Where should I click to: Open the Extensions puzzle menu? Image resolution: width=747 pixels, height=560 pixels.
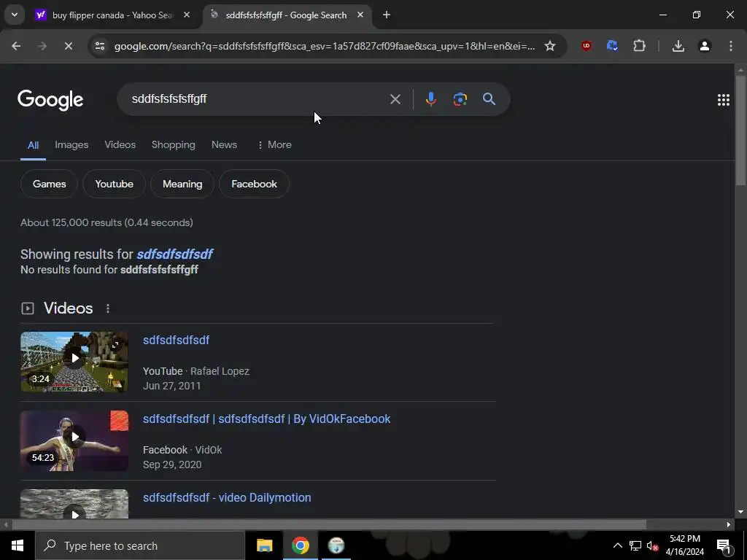[x=639, y=46]
